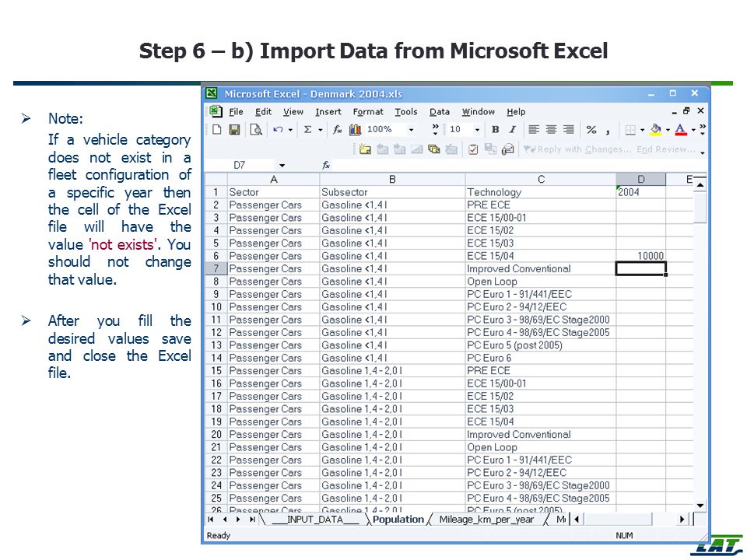Viewport: 747px width, 560px height.
Task: Align cell text left
Action: (x=534, y=130)
